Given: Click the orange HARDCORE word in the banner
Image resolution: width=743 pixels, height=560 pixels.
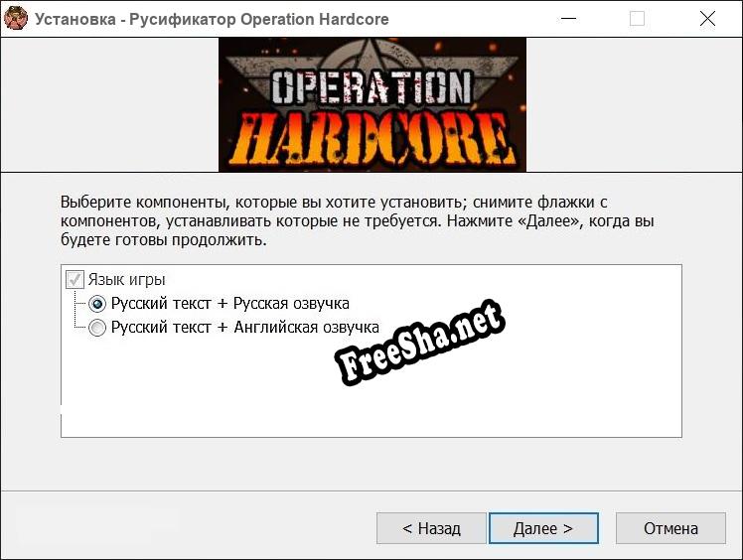Looking at the screenshot, I should tap(371, 141).
